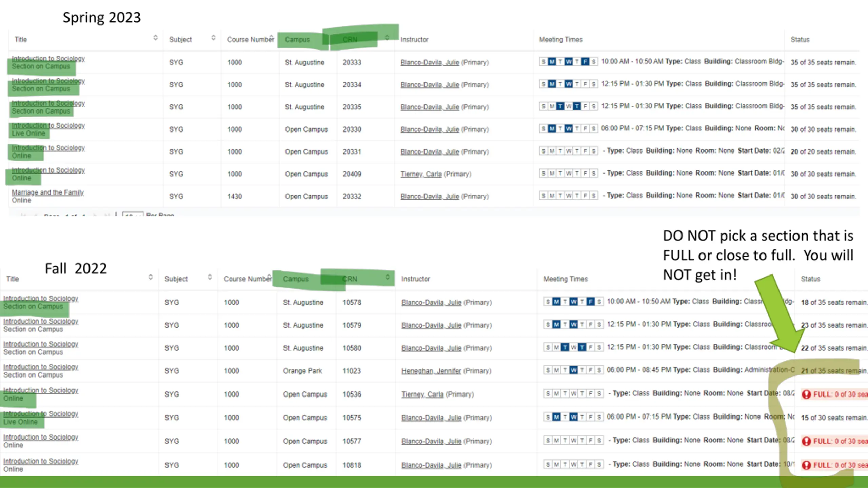Click FULL warning icon for CRN 10818
The width and height of the screenshot is (868, 488).
point(806,465)
